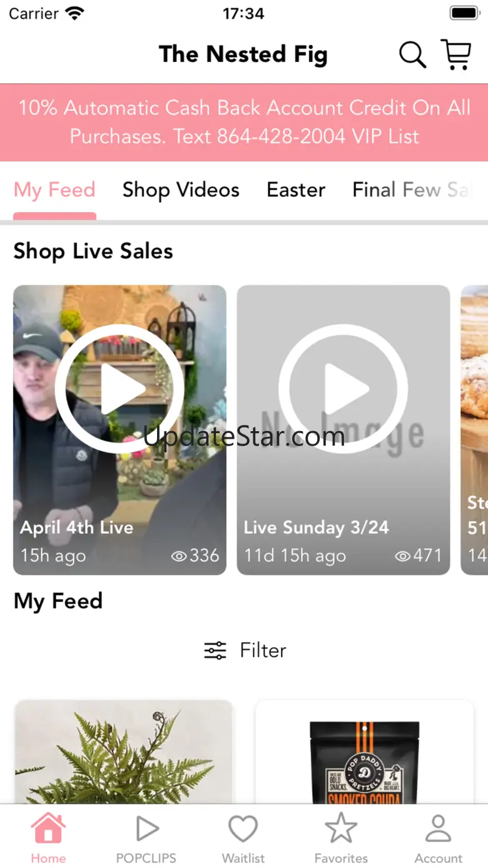Play the Live Sunday 3/24 video

(343, 389)
